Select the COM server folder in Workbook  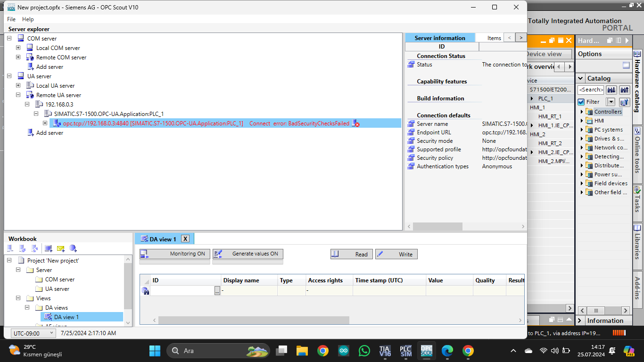[x=59, y=280]
